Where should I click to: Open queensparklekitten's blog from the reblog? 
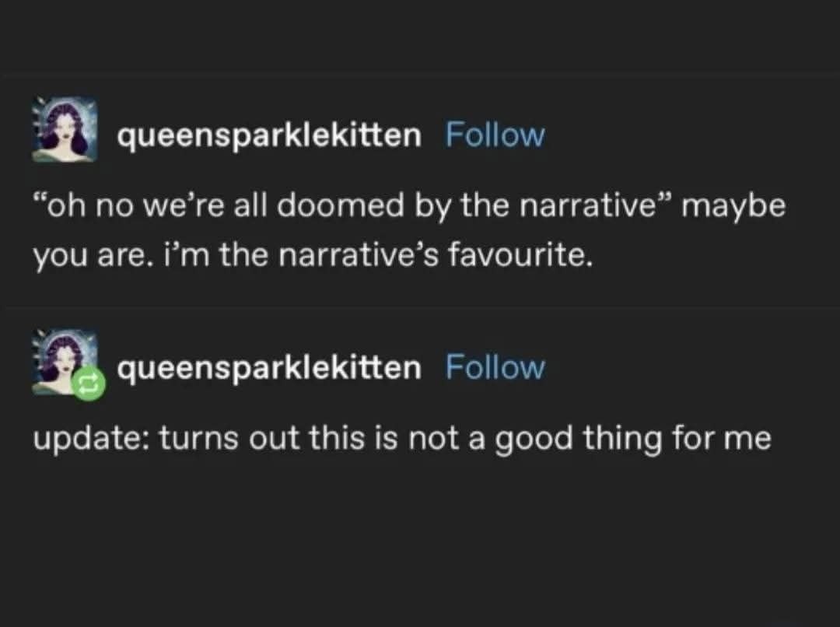click(269, 366)
